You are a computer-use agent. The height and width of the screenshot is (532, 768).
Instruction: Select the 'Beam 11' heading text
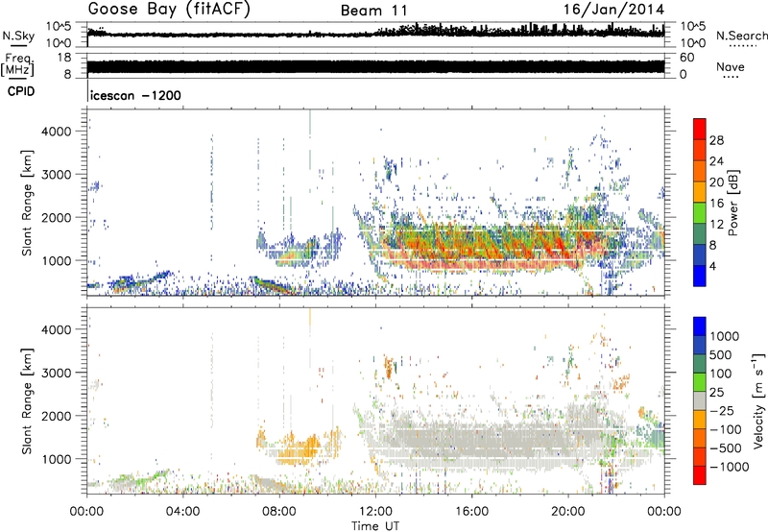[373, 11]
